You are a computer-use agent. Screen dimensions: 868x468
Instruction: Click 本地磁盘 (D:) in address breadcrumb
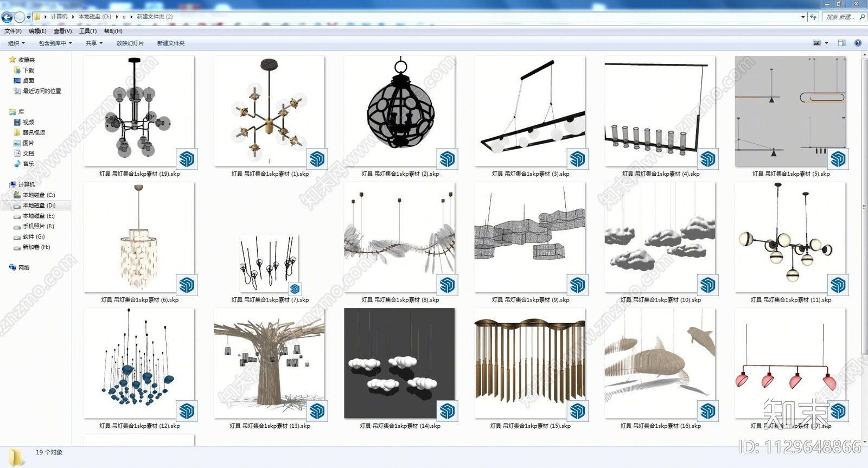point(95,17)
